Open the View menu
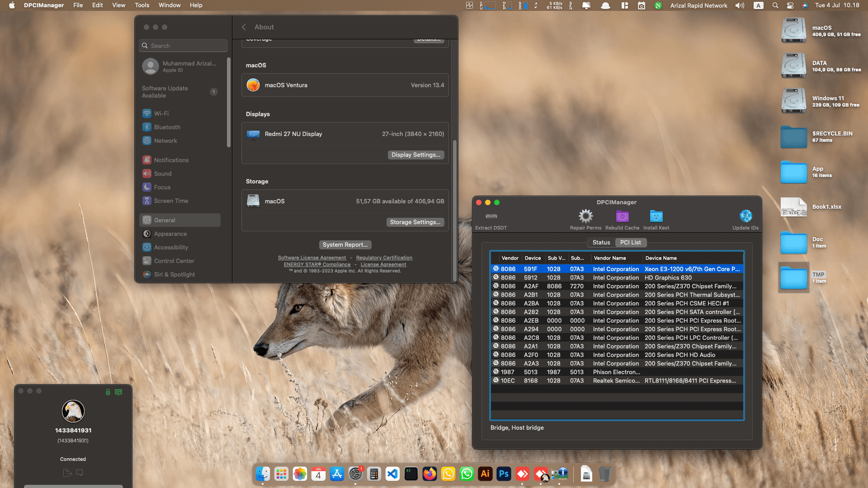868x488 pixels. coord(118,5)
